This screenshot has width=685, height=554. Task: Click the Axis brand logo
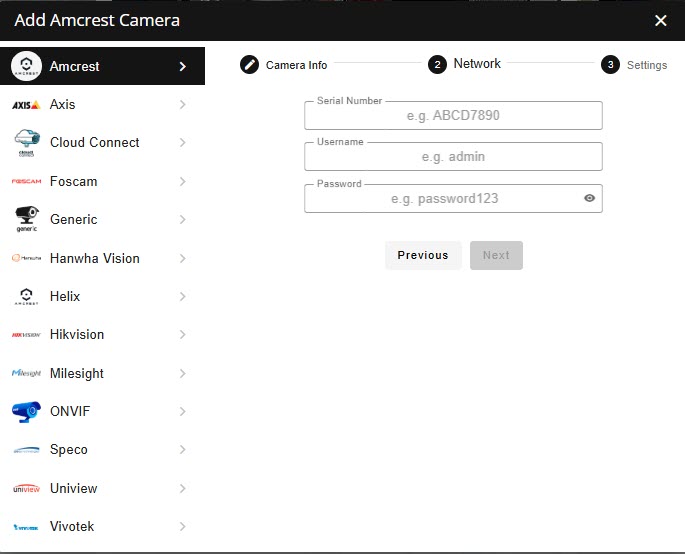(26, 105)
